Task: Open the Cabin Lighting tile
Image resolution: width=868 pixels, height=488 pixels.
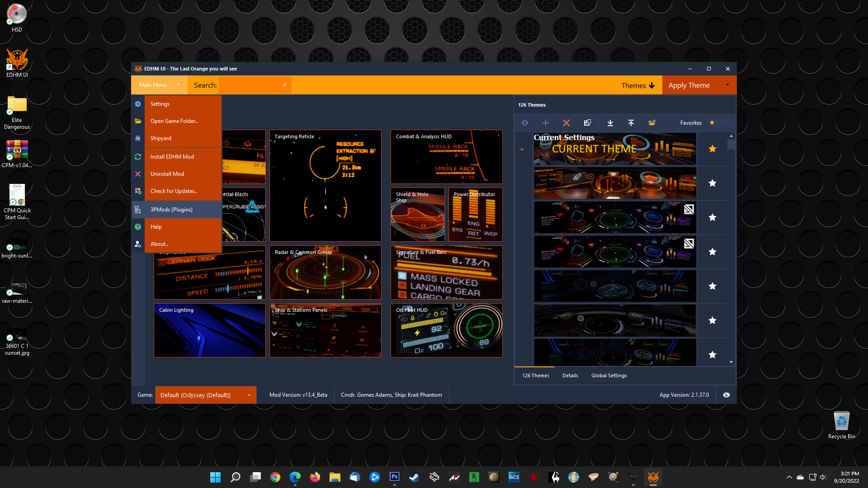Action: pos(210,330)
